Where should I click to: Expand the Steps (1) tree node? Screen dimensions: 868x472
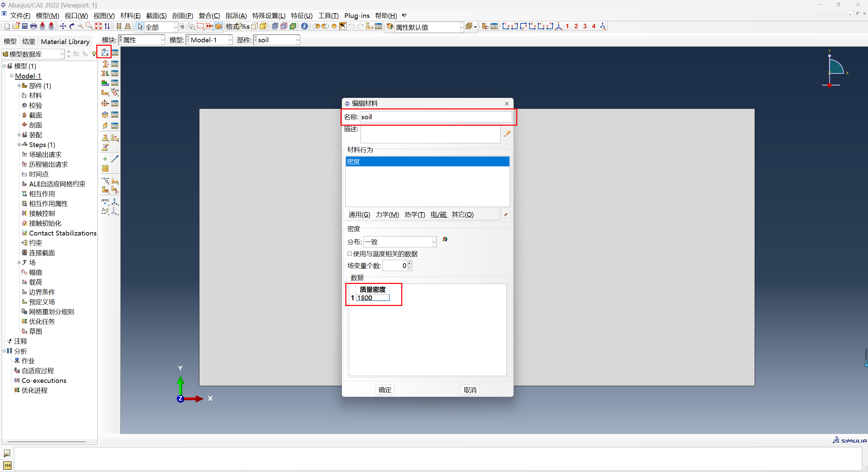pyautogui.click(x=19, y=144)
